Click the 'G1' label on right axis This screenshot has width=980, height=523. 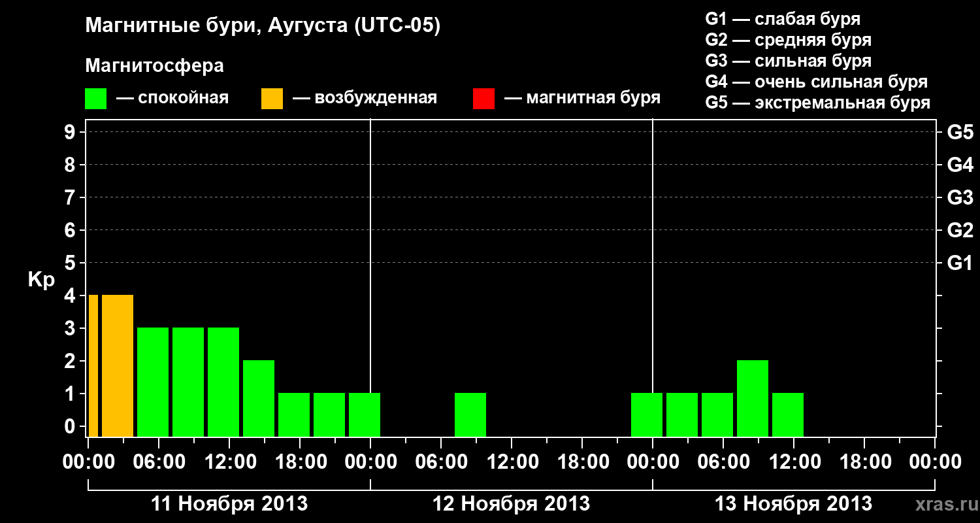click(x=960, y=263)
